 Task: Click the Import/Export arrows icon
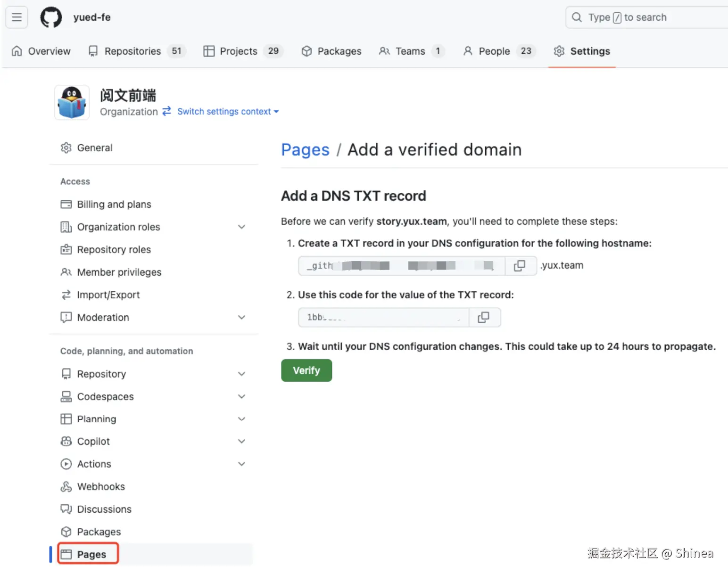click(x=66, y=295)
